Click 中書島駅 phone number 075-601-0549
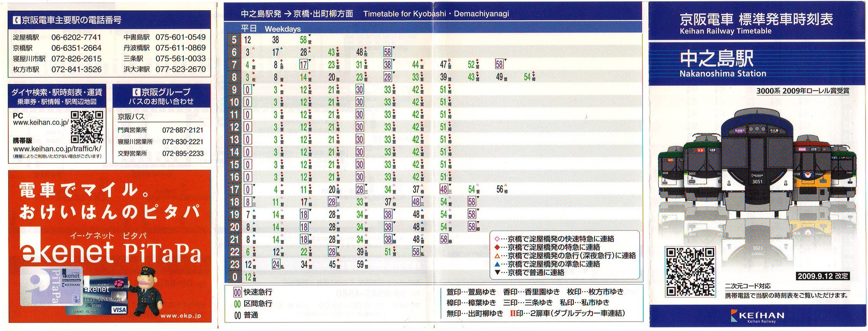 pyautogui.click(x=181, y=37)
